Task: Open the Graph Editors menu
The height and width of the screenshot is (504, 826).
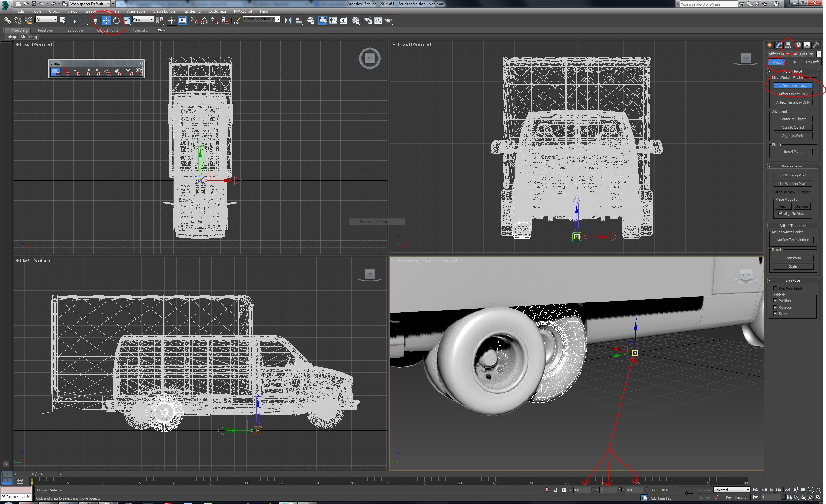Action: pyautogui.click(x=164, y=11)
